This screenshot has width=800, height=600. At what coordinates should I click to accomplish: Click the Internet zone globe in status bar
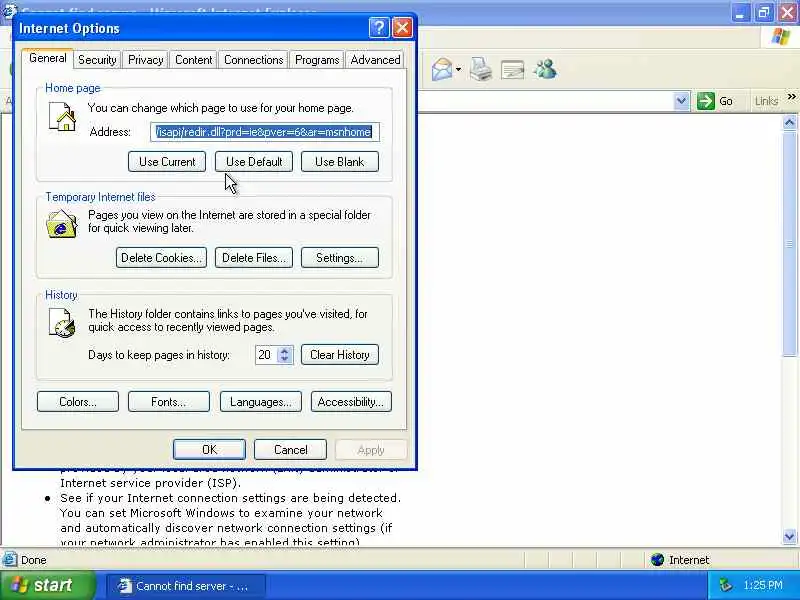pyautogui.click(x=657, y=560)
